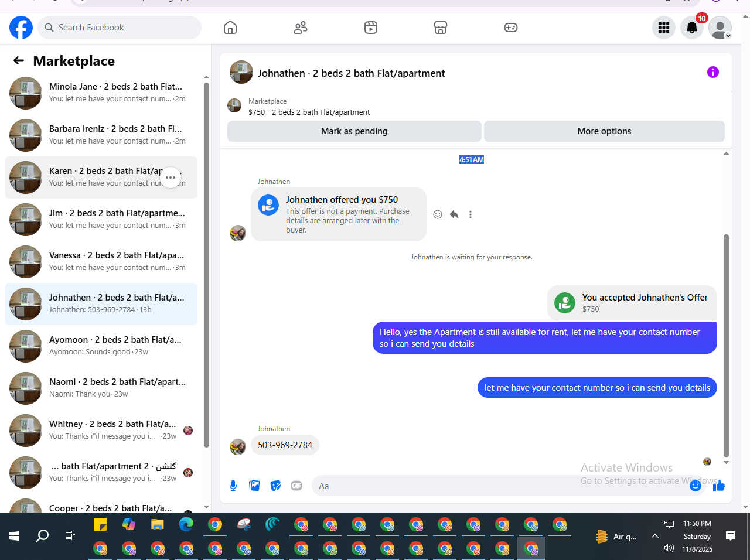750x560 pixels.
Task: Click Johnathen offered you $750 card
Action: click(x=339, y=214)
